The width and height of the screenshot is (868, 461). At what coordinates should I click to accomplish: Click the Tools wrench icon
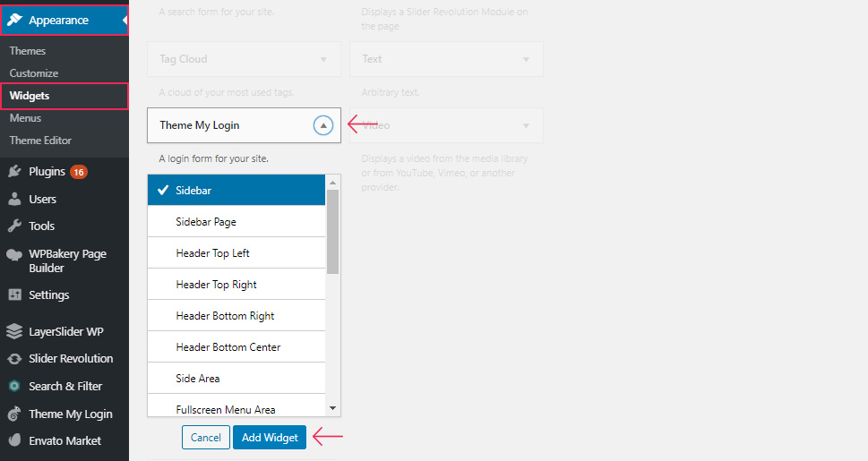pos(15,226)
